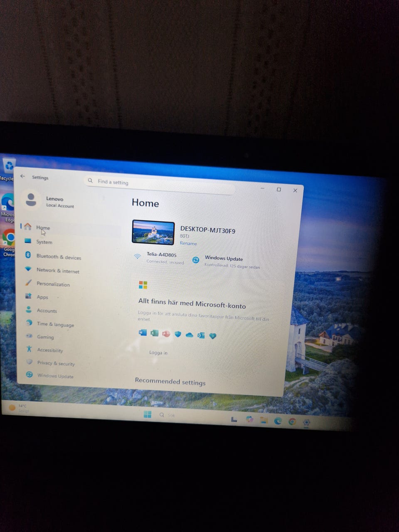Viewport: 399px width, 532px height.
Task: Open Copilot from the taskbar
Action: coord(249,420)
